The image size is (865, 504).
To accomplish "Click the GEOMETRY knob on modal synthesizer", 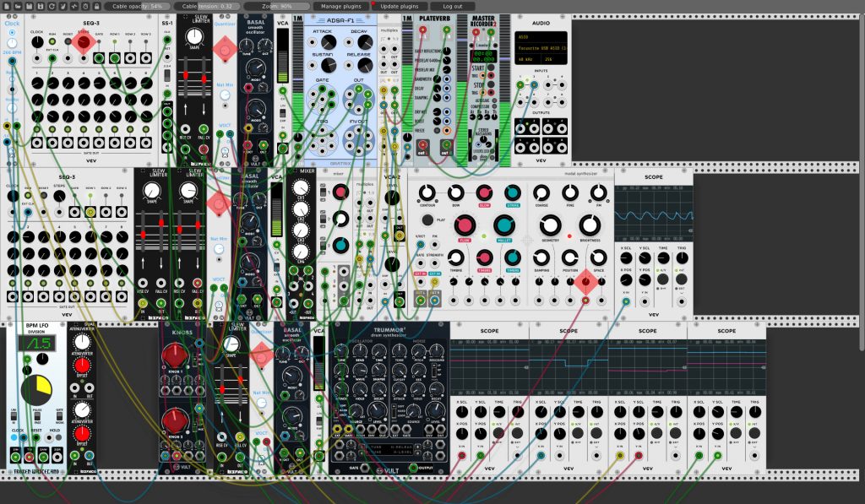I will coord(550,225).
